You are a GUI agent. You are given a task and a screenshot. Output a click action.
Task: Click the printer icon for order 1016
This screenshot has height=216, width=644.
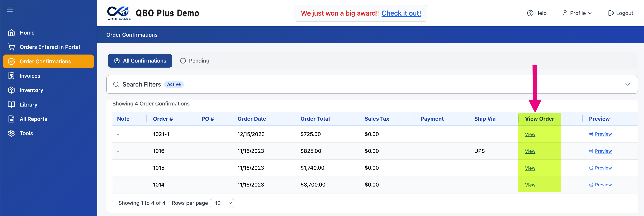(591, 151)
